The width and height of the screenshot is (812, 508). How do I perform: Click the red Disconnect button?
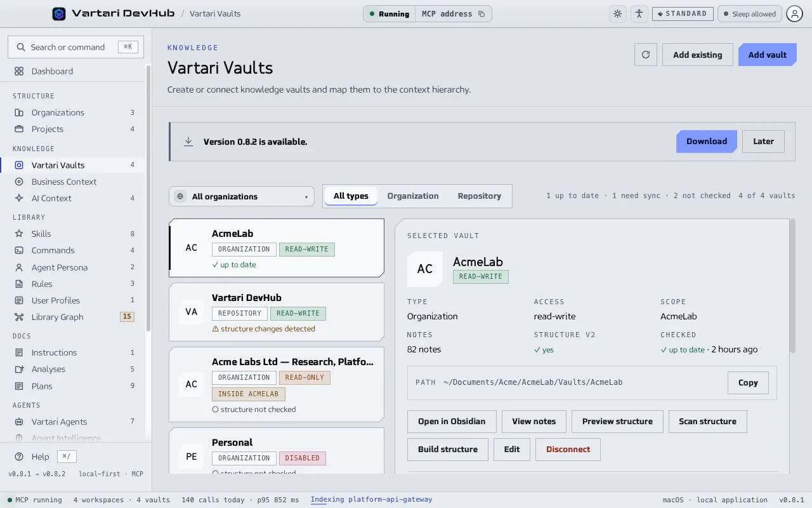point(568,449)
